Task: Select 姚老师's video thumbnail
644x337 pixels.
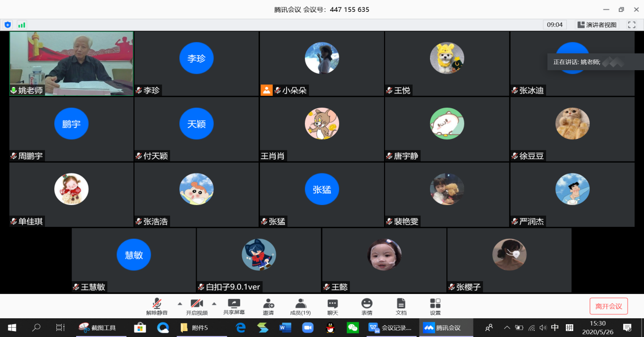Action: tap(72, 63)
